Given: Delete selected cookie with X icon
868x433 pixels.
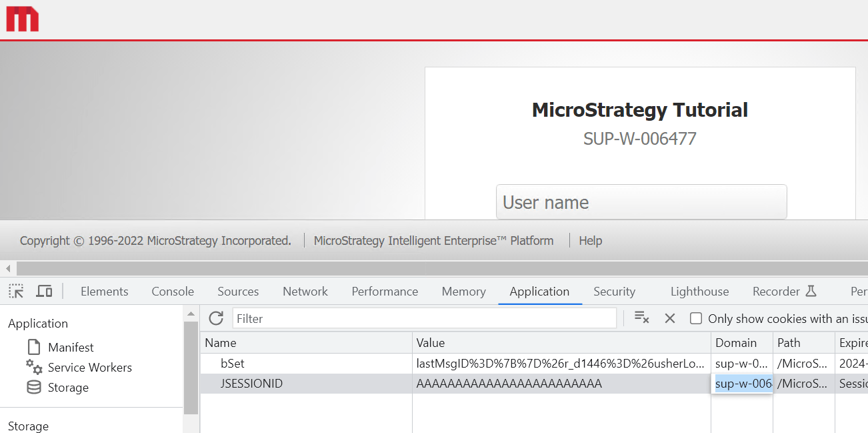Looking at the screenshot, I should [x=670, y=318].
